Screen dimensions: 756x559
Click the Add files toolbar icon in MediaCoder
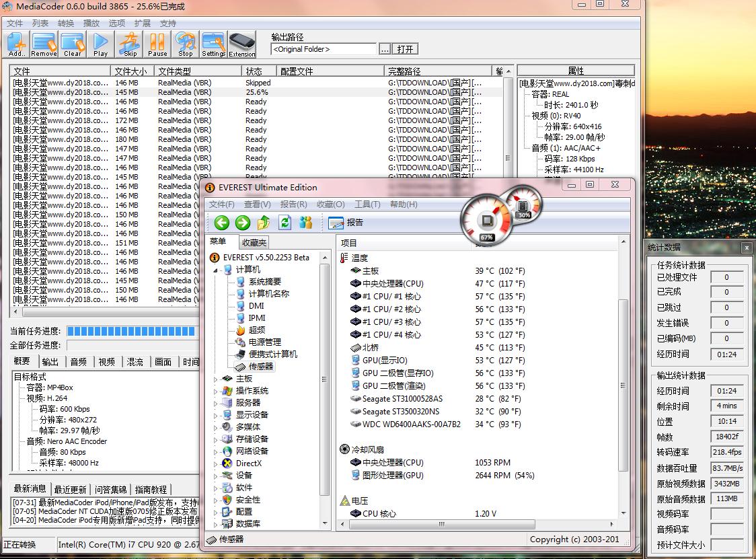[x=16, y=44]
